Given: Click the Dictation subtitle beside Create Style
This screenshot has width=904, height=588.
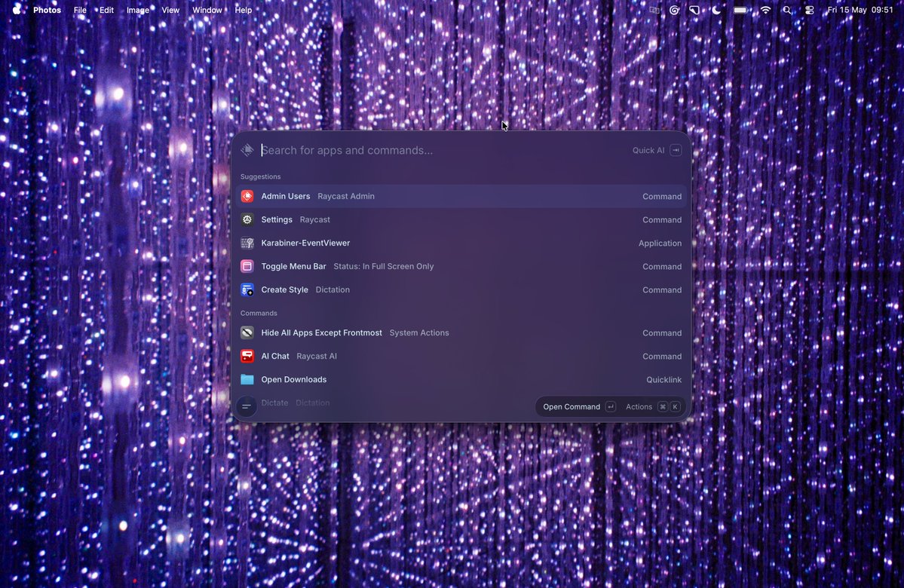Looking at the screenshot, I should [x=332, y=290].
